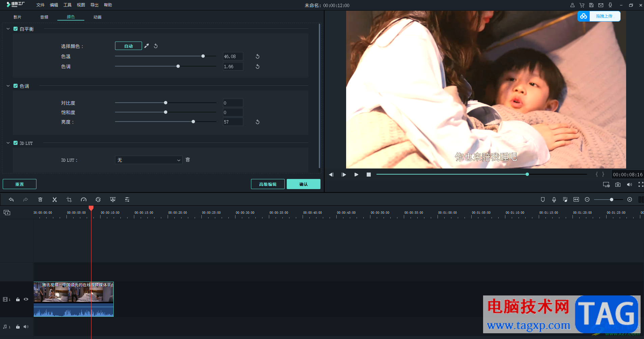
Task: Click the 确认 confirm button
Action: [304, 184]
